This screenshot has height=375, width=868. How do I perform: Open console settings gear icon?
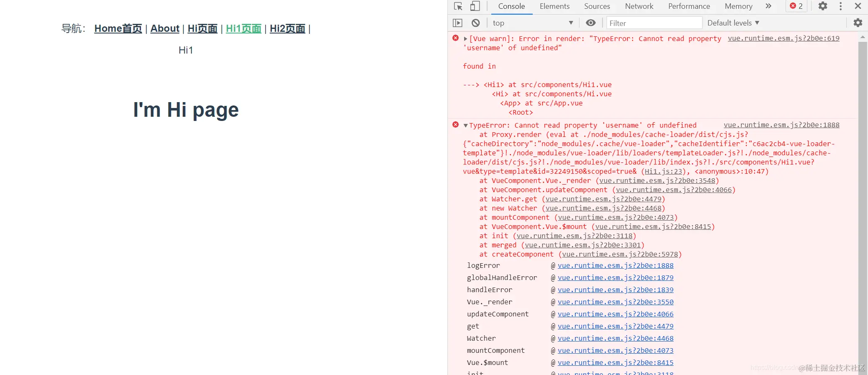tap(858, 23)
